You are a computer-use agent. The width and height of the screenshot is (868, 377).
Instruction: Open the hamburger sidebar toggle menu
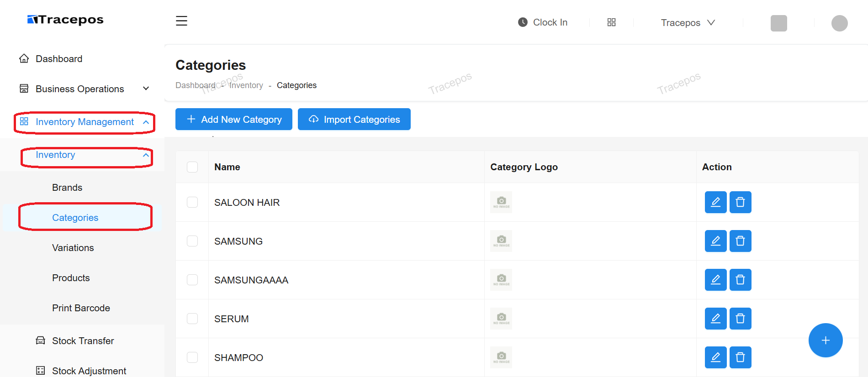click(x=181, y=21)
